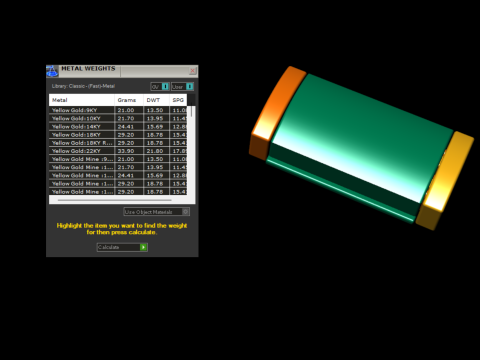The image size is (480, 360).
Task: Click the Metal column header
Action: click(x=82, y=100)
